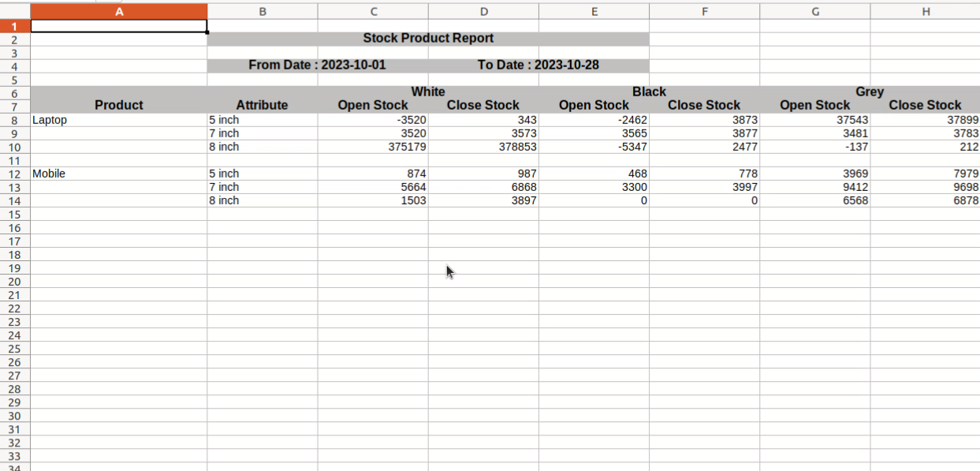The width and height of the screenshot is (980, 471).
Task: Select column header B
Action: click(x=263, y=11)
